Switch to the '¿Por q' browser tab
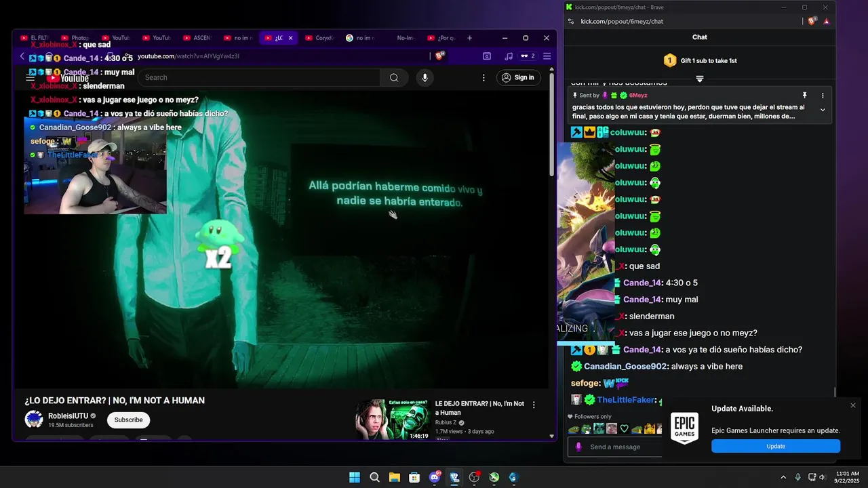This screenshot has height=488, width=868. 441,38
